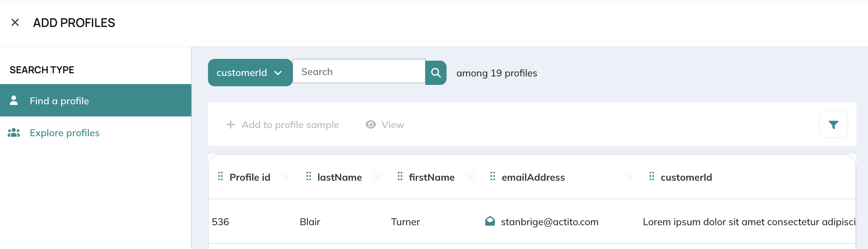Screen dimensions: 868x249
Task: Remove the lastName column
Action: click(377, 177)
